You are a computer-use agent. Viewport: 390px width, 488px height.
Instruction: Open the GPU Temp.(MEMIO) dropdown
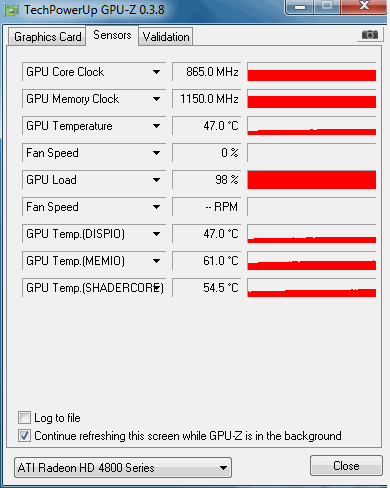157,261
